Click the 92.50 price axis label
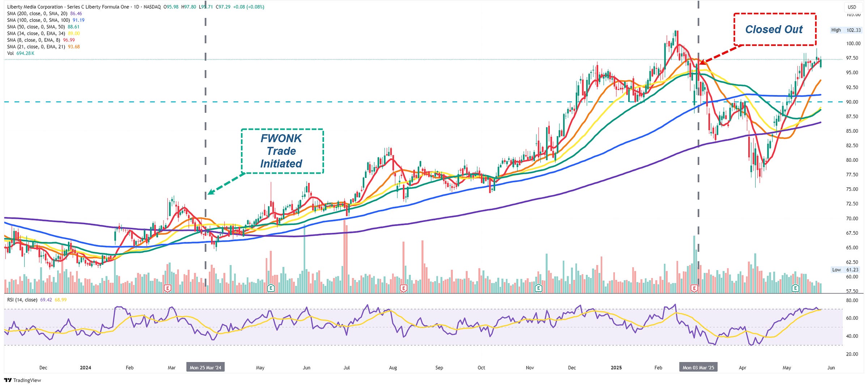The width and height of the screenshot is (868, 387). (x=852, y=87)
